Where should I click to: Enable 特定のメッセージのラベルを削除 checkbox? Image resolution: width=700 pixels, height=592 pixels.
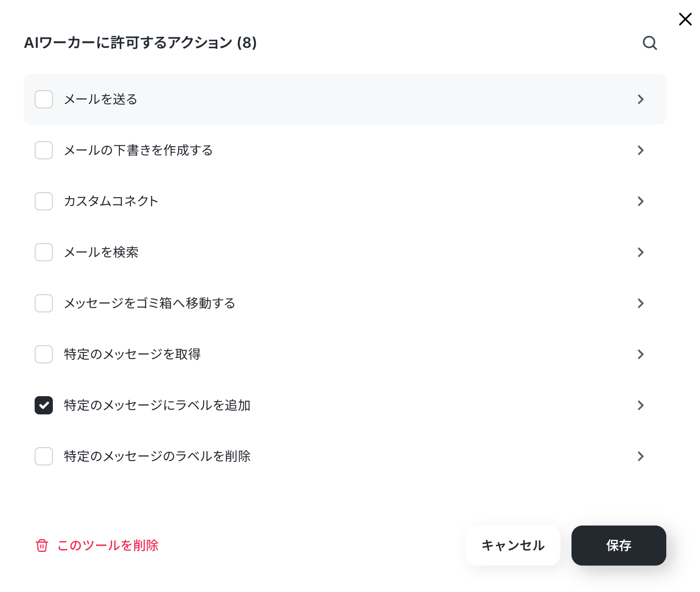coord(44,456)
